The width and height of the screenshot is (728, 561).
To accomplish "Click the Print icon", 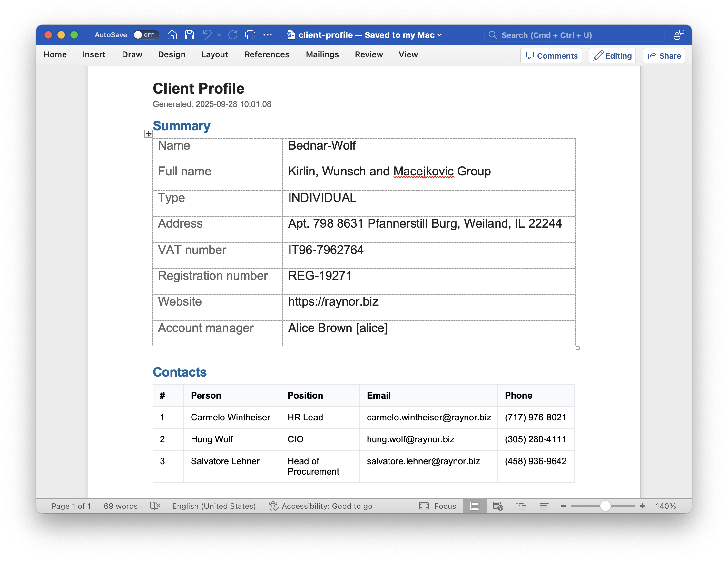I will 250,35.
